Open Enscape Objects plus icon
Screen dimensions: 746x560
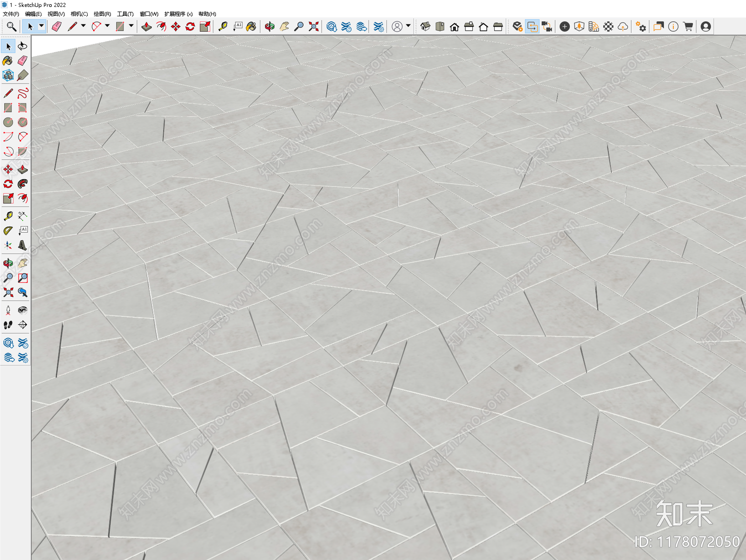coord(565,27)
